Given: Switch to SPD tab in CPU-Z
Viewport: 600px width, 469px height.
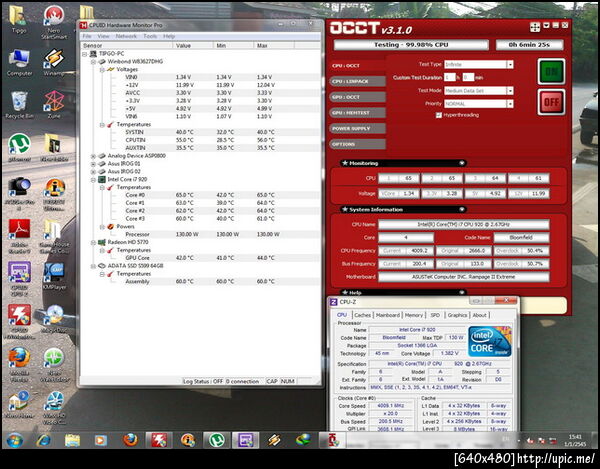Looking at the screenshot, I should pos(435,315).
